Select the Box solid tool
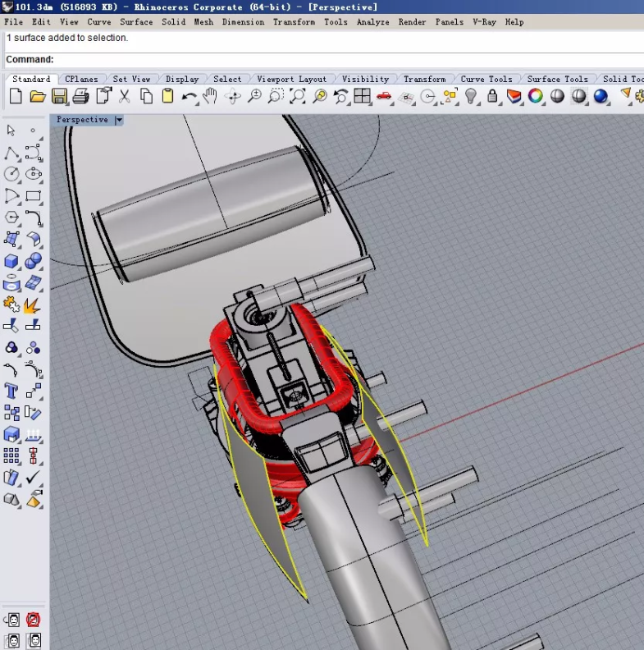Image resolution: width=644 pixels, height=650 pixels. tap(11, 261)
